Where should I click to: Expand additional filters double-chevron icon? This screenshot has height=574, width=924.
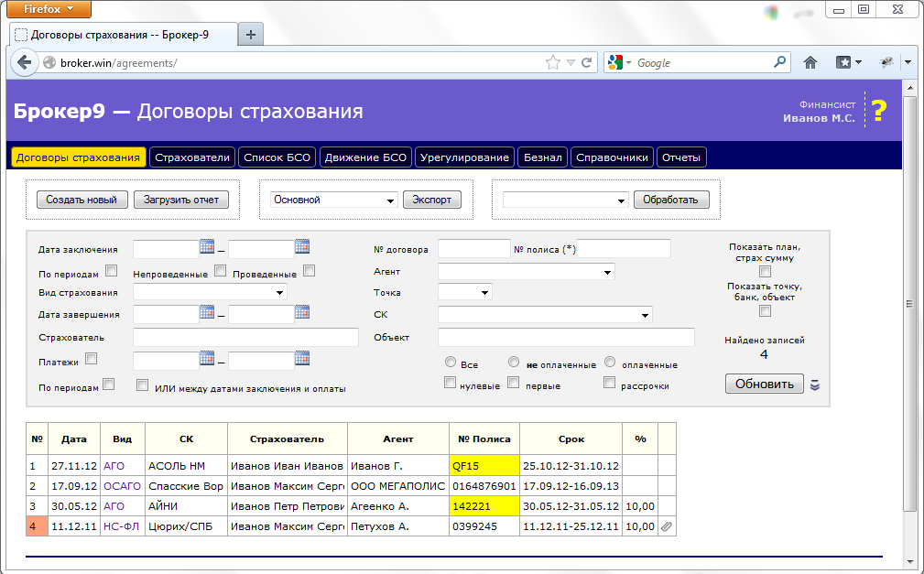[x=815, y=384]
